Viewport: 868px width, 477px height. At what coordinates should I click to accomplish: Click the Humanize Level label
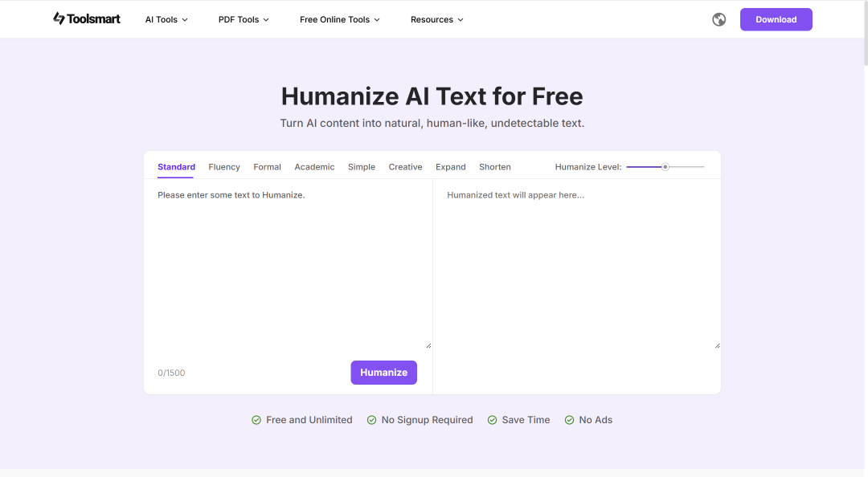588,166
